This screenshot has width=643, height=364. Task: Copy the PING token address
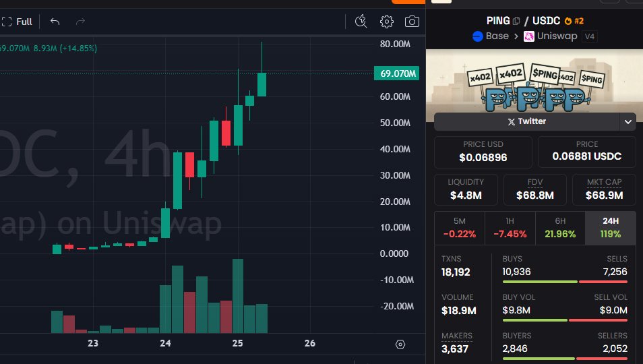pyautogui.click(x=516, y=21)
